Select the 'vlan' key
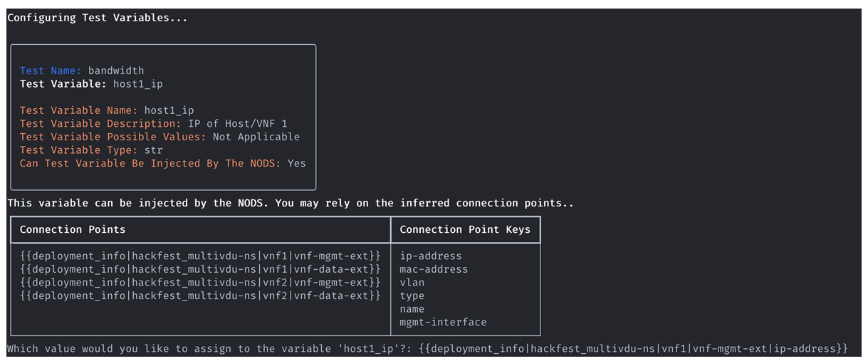 tap(412, 283)
